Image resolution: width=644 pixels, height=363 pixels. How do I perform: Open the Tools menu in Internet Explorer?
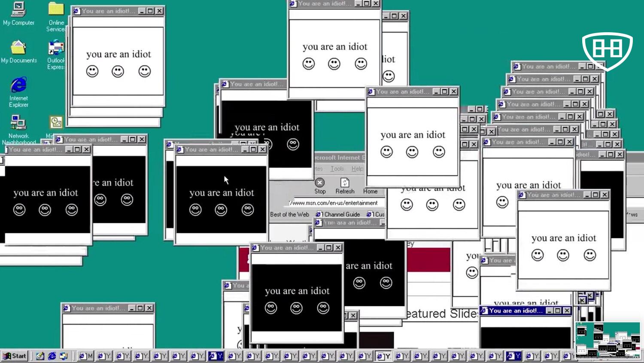tap(337, 169)
